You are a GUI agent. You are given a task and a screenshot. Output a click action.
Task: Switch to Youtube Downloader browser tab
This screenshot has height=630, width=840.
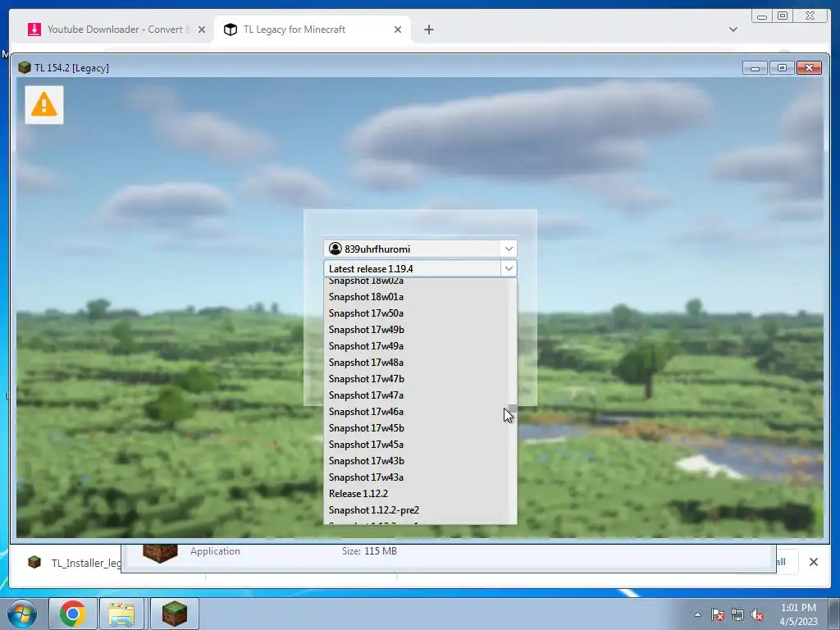tap(115, 30)
